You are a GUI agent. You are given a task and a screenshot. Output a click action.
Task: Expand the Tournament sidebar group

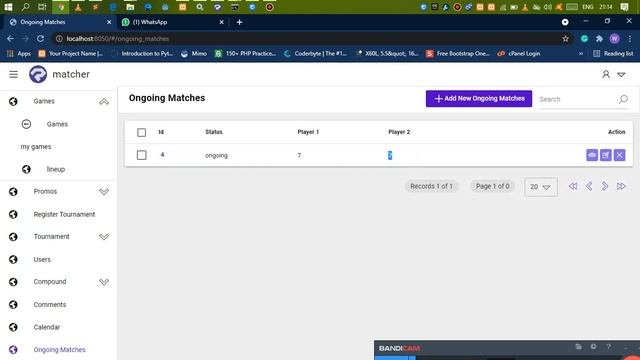[104, 237]
